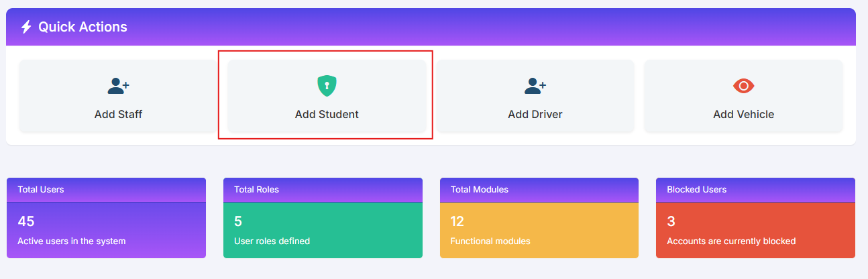Select the Accounts are currently blocked text

tap(731, 241)
